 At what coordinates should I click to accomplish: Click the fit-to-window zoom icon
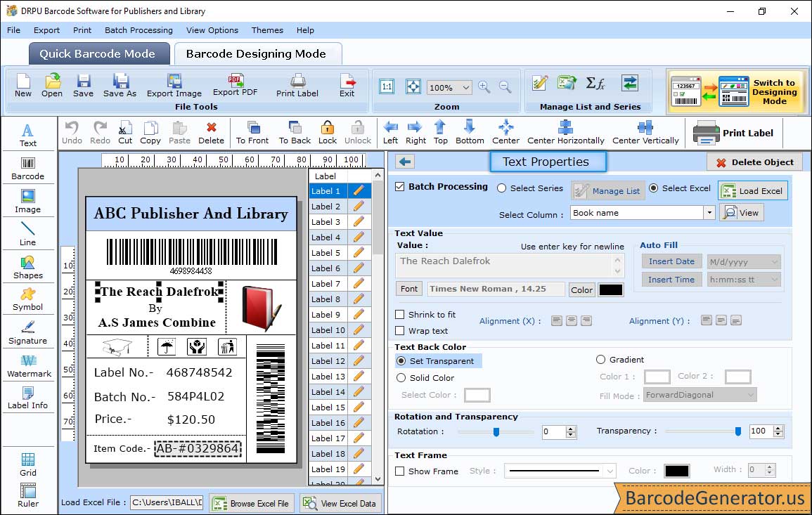(413, 86)
